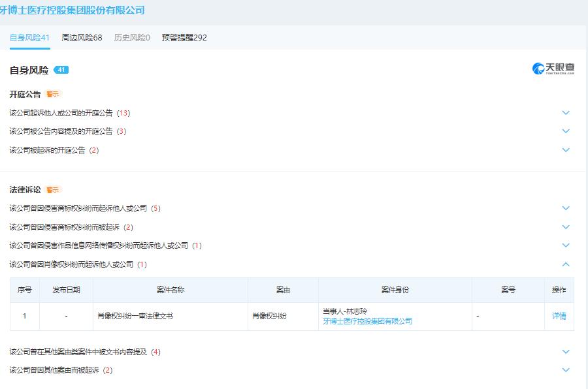Expand 侵害作品信息网络传播权纠纷 section
Image resolution: width=588 pixels, height=389 pixels.
click(x=566, y=245)
